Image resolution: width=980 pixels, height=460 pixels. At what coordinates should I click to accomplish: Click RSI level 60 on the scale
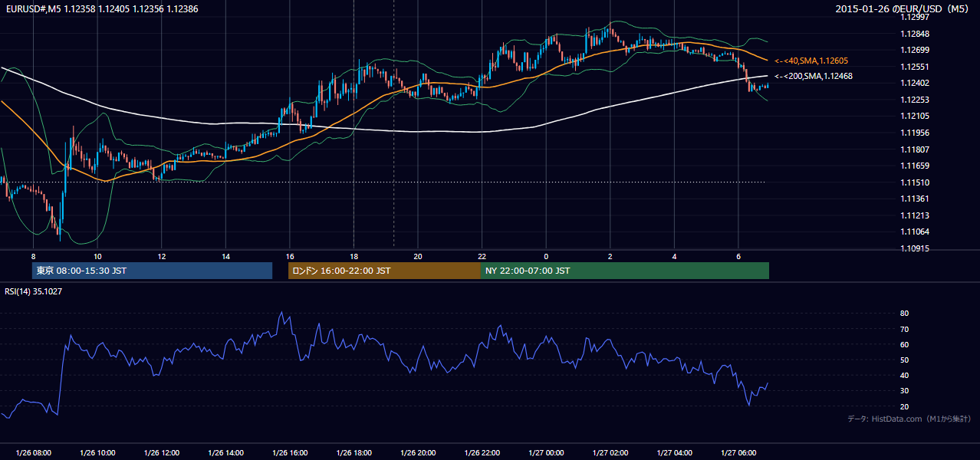(905, 344)
